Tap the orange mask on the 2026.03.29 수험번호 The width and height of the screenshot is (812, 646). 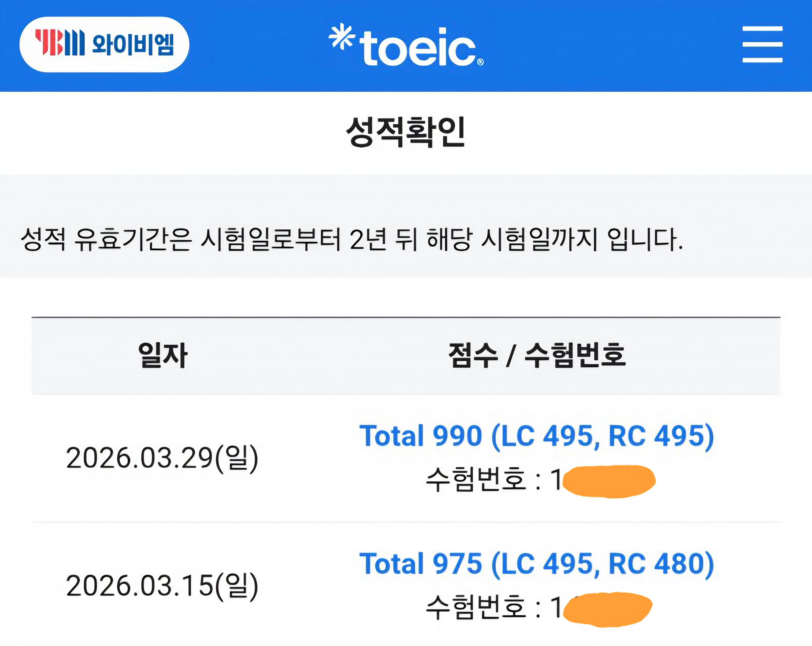[609, 481]
